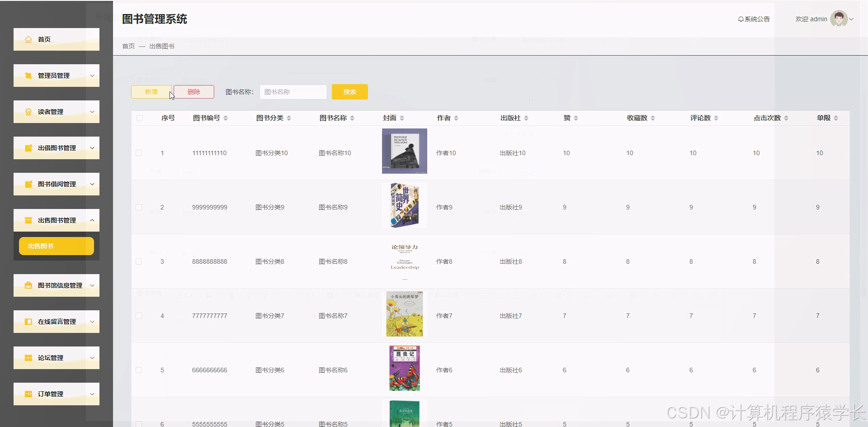Expand the 图书借阅管理 menu chevron
The image size is (868, 427).
[92, 184]
